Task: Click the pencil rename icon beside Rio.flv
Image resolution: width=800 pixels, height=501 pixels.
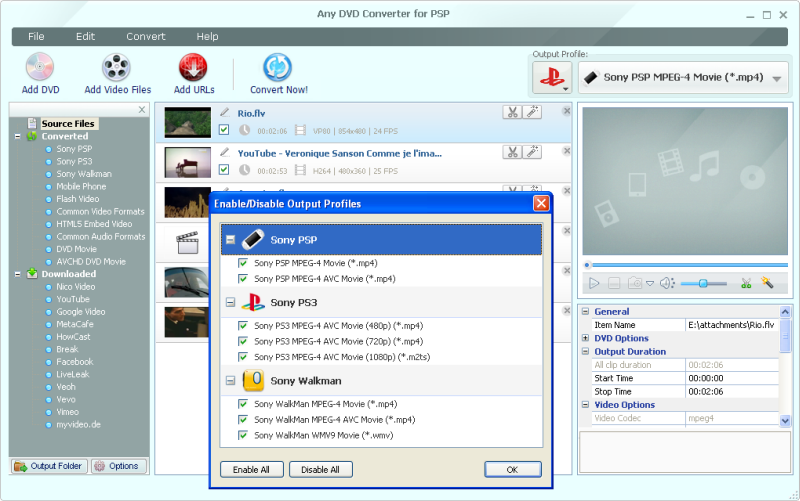Action: (224, 112)
